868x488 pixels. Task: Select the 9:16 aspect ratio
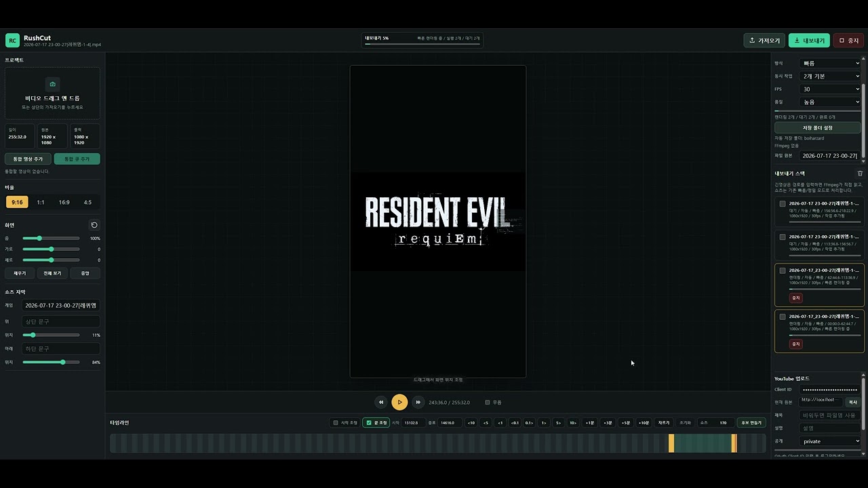(x=17, y=202)
